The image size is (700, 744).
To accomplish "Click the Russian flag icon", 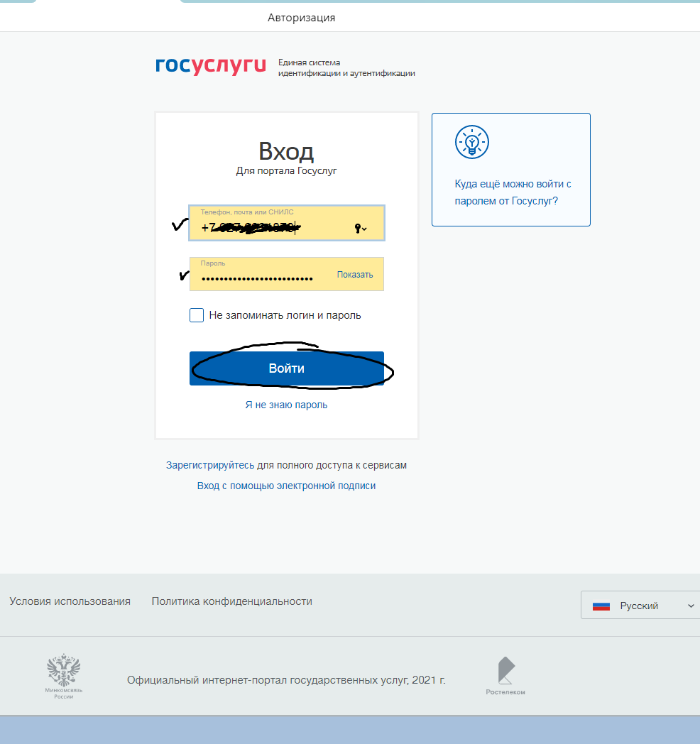I will pos(601,606).
